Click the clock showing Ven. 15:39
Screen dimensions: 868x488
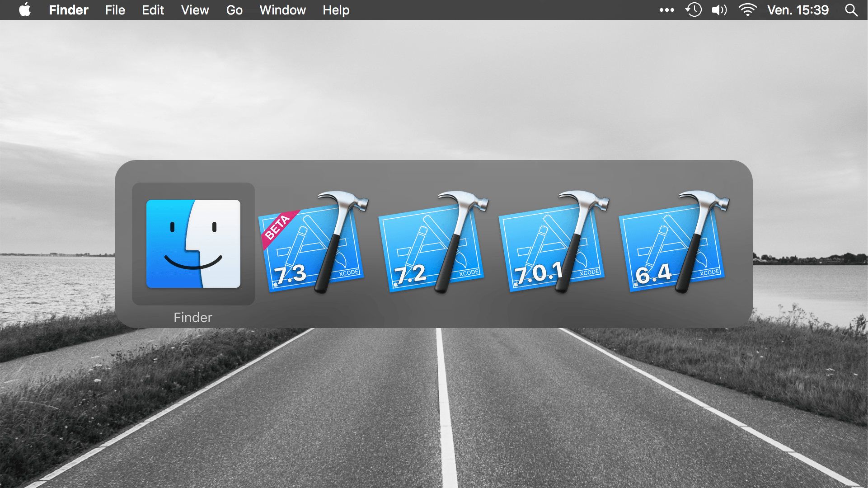pyautogui.click(x=798, y=10)
